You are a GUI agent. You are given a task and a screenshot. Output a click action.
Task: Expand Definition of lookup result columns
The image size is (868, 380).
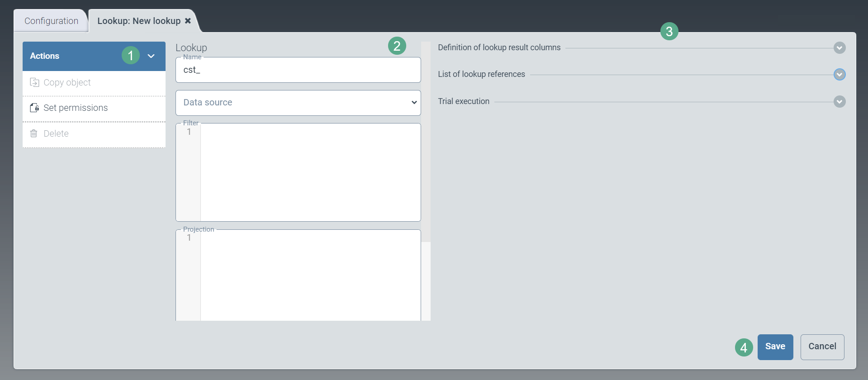pyautogui.click(x=839, y=48)
